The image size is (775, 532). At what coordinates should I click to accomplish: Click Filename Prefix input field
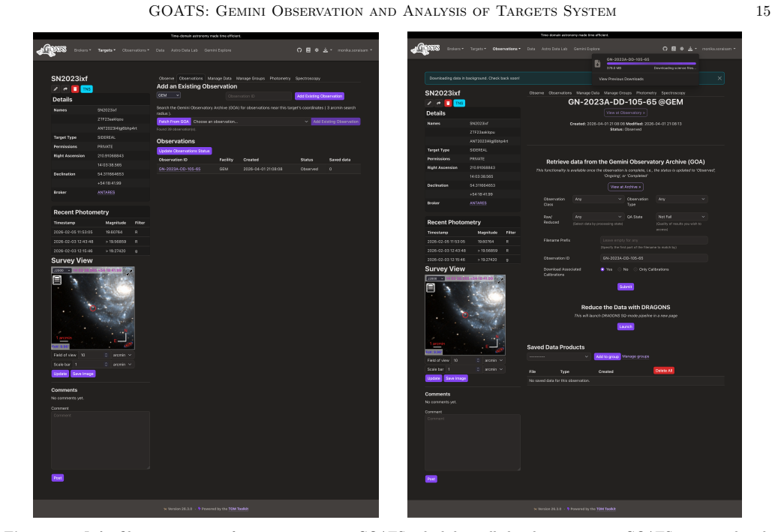pyautogui.click(x=654, y=240)
